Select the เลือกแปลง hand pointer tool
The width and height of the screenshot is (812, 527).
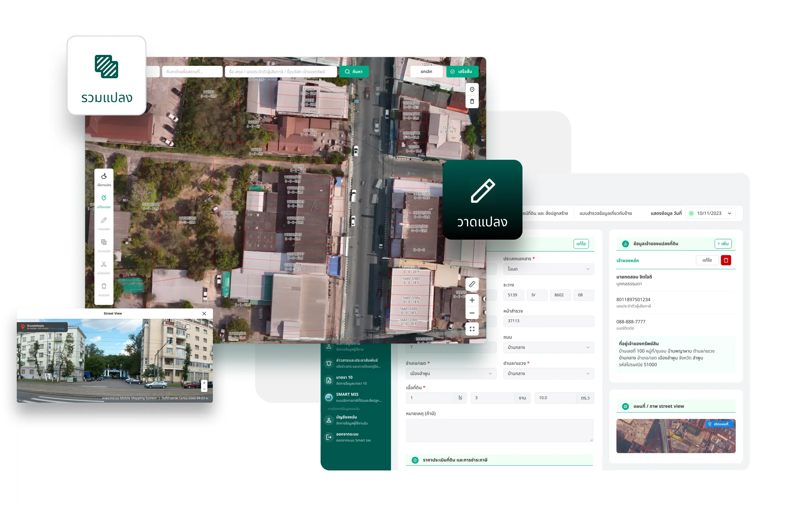click(104, 179)
